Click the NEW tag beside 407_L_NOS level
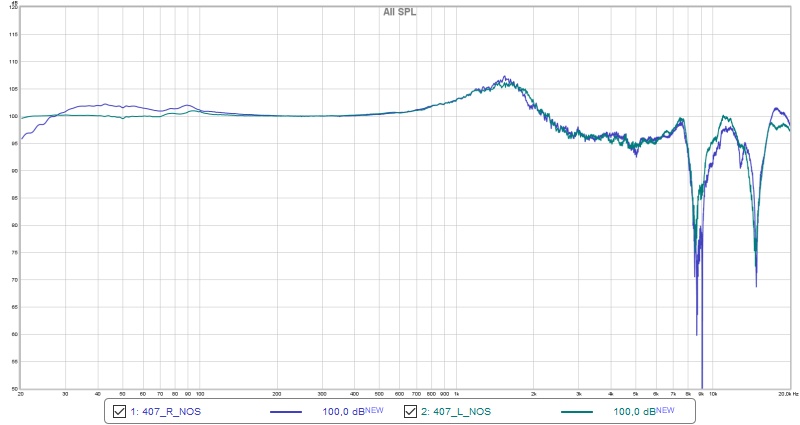 (x=664, y=410)
